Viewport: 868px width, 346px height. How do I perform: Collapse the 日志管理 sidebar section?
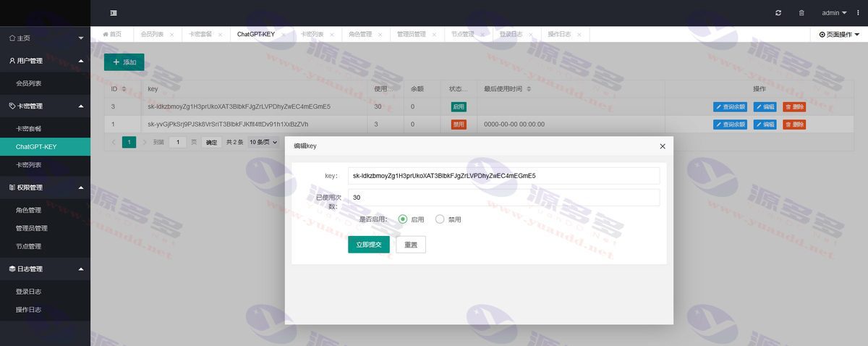click(45, 269)
